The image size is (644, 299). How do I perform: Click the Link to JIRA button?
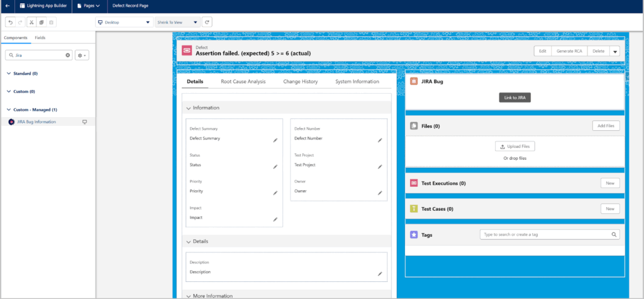[515, 98]
